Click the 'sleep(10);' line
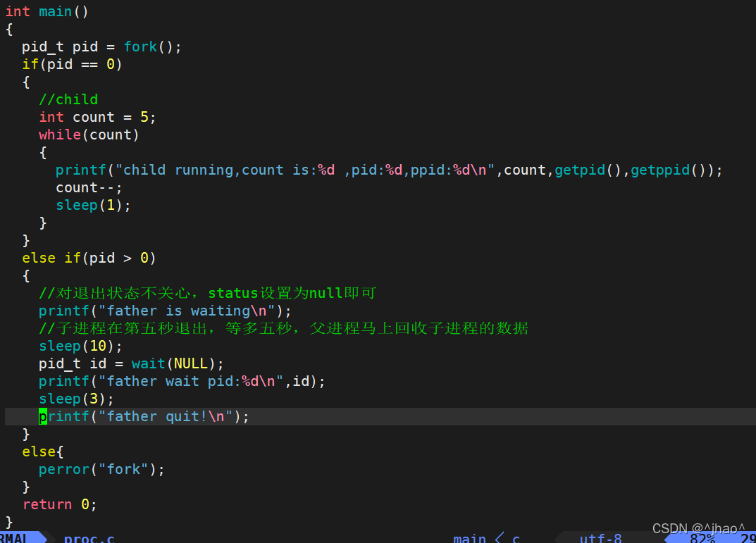Viewport: 756px width, 543px height. (x=80, y=346)
